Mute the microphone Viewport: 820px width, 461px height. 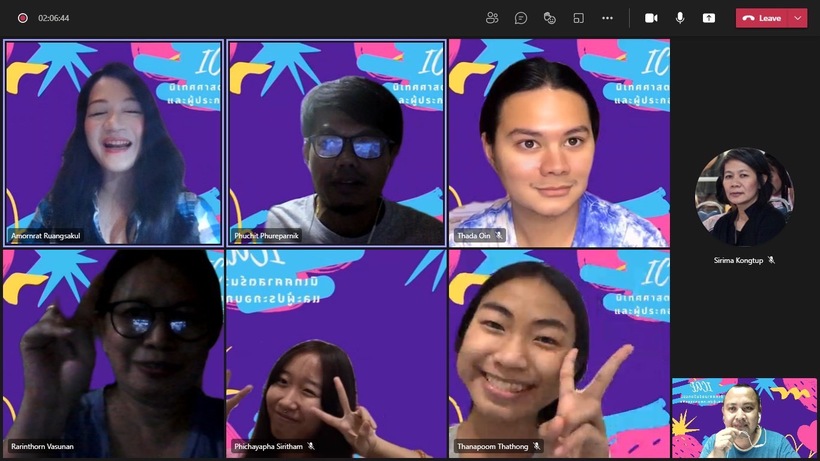[680, 18]
